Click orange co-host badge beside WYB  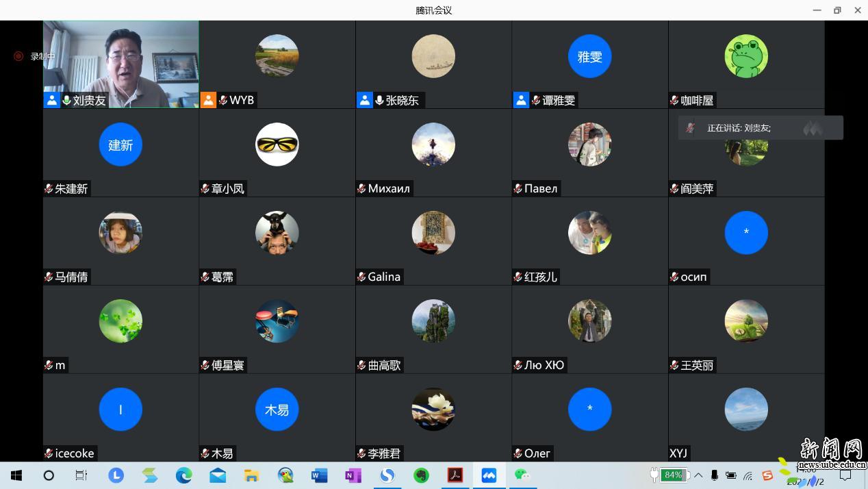208,100
